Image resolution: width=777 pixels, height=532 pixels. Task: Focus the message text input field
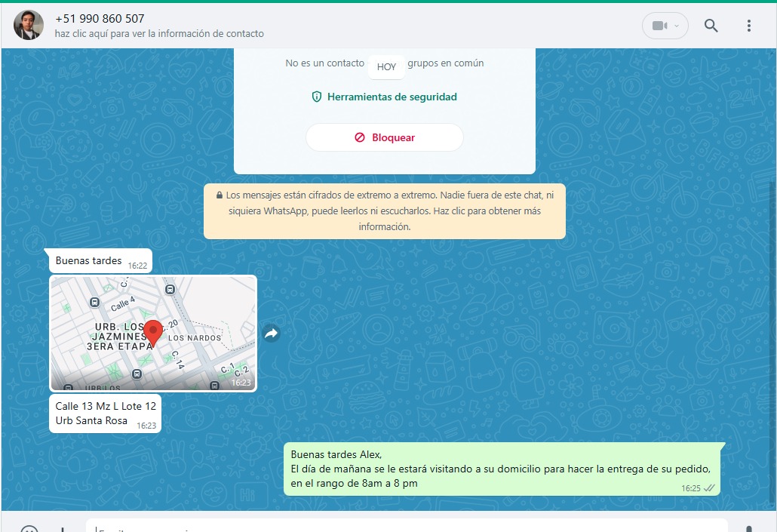(x=407, y=526)
